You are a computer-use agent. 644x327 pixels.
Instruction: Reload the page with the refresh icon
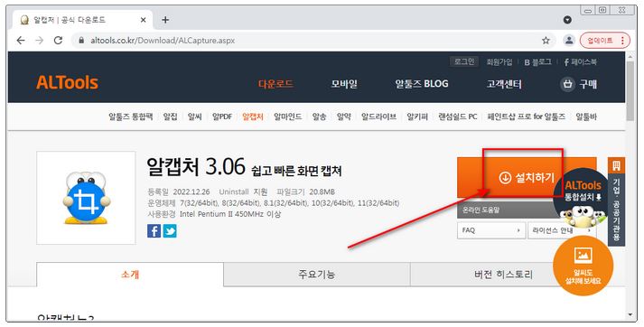coord(59,41)
